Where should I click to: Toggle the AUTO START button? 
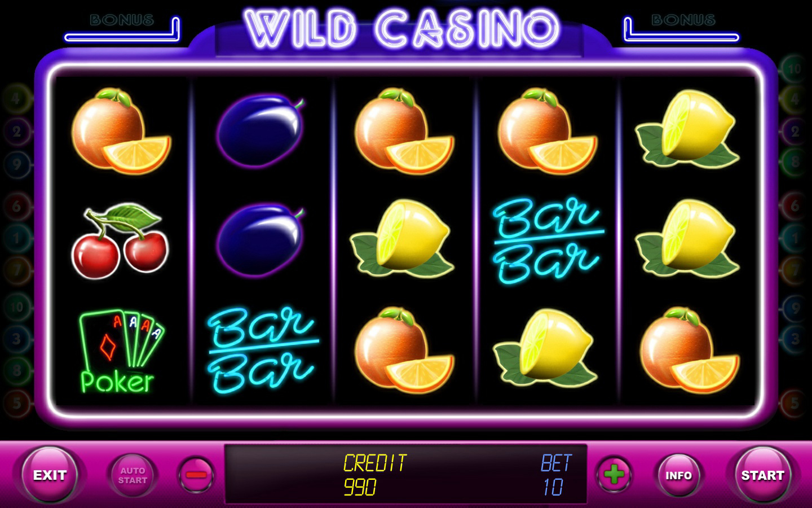[x=133, y=475]
